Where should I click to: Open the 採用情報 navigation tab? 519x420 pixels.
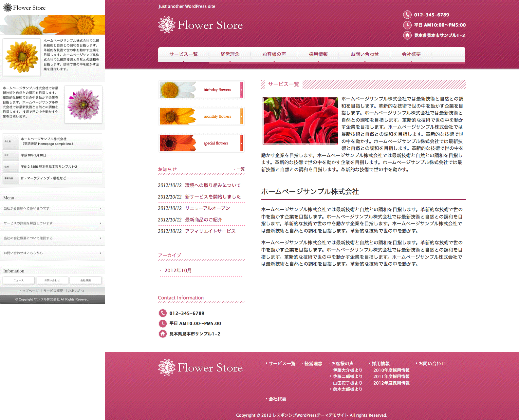[x=318, y=54]
